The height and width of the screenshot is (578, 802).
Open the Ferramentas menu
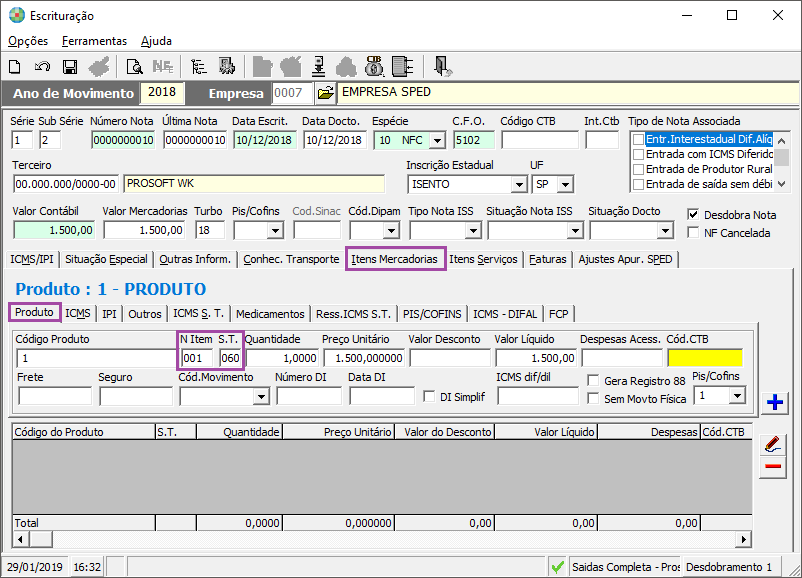click(x=94, y=41)
